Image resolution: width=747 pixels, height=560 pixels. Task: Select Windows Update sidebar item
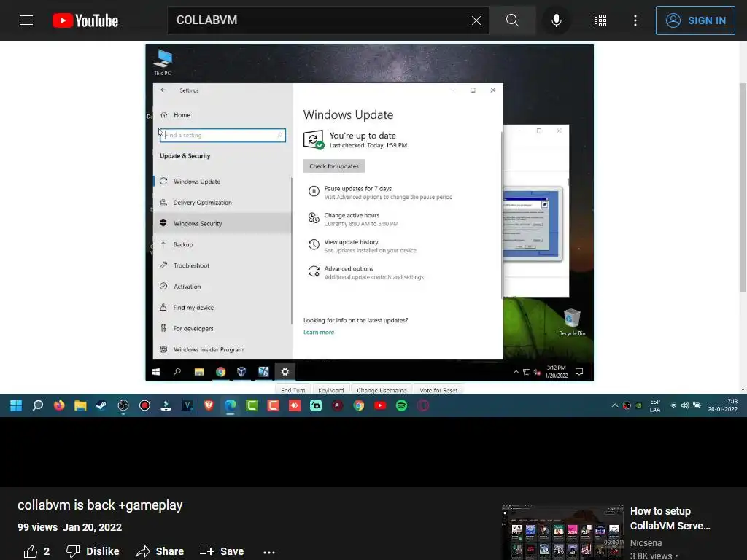pyautogui.click(x=222, y=182)
